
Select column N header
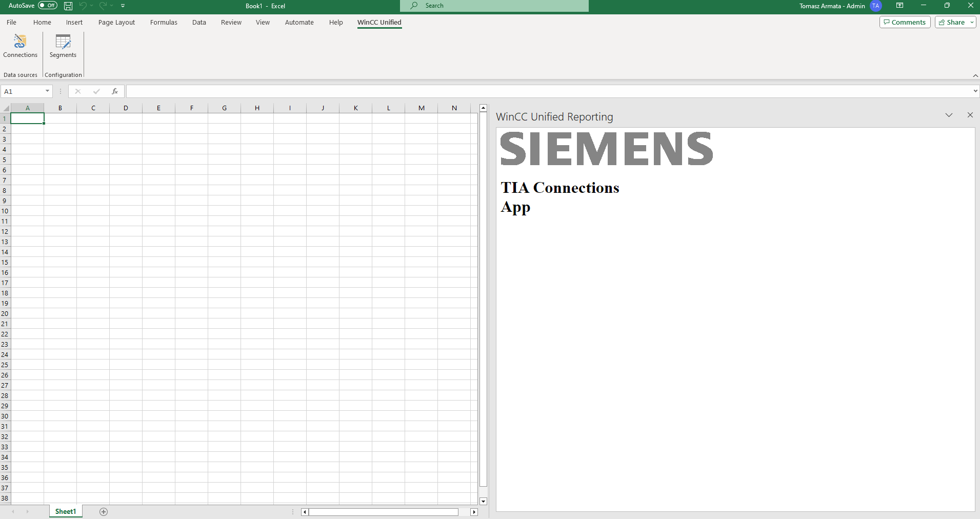(454, 108)
